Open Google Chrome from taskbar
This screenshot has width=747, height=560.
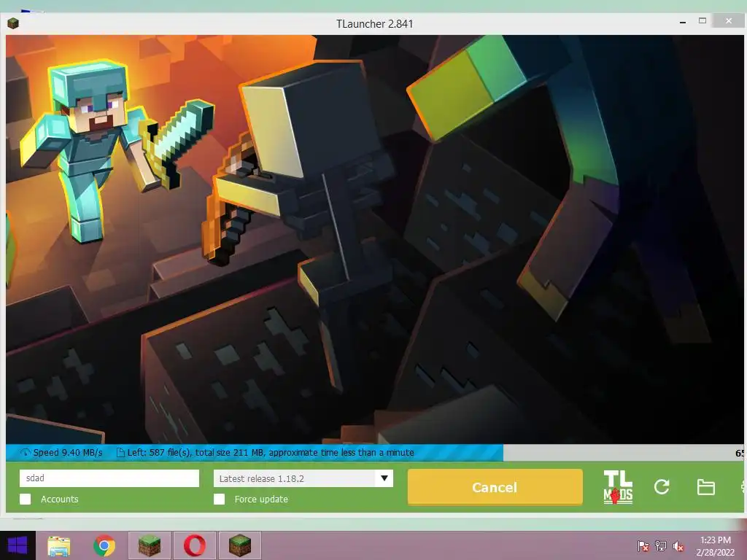tap(104, 545)
